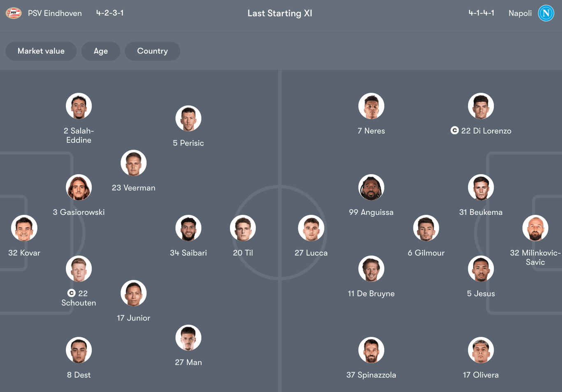Click the captain badge beside Di Lorenzo

[x=455, y=130]
